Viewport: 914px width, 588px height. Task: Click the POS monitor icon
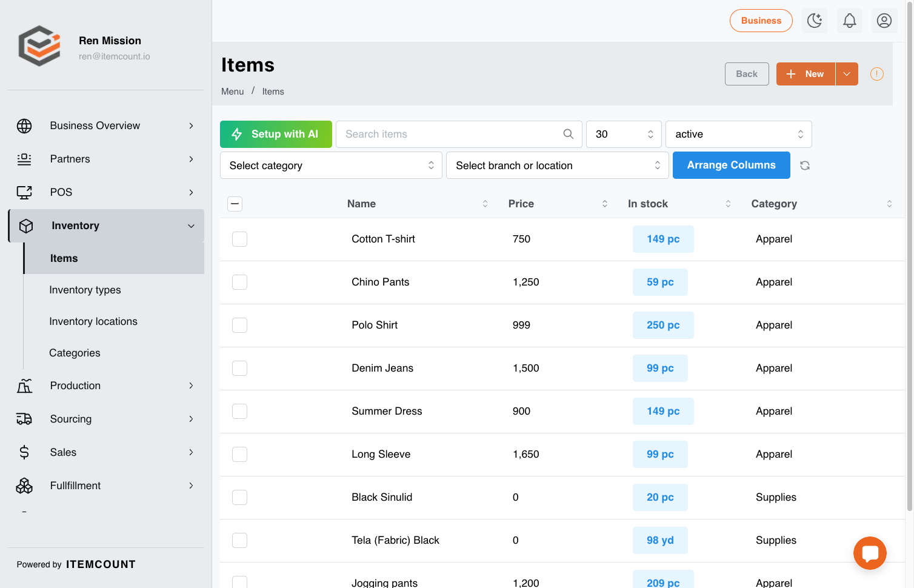coord(24,192)
